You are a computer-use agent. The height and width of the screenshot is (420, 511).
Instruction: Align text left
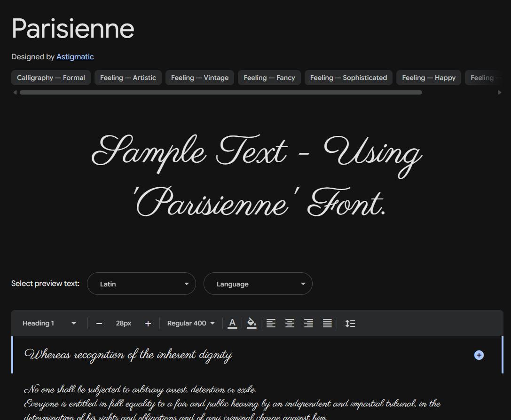pos(271,324)
